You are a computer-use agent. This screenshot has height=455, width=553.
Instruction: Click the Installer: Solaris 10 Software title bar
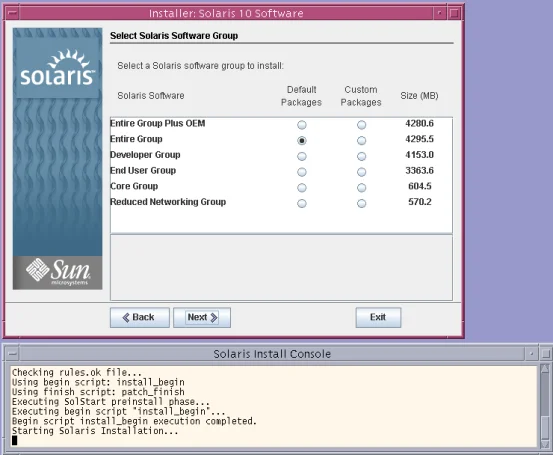point(226,13)
